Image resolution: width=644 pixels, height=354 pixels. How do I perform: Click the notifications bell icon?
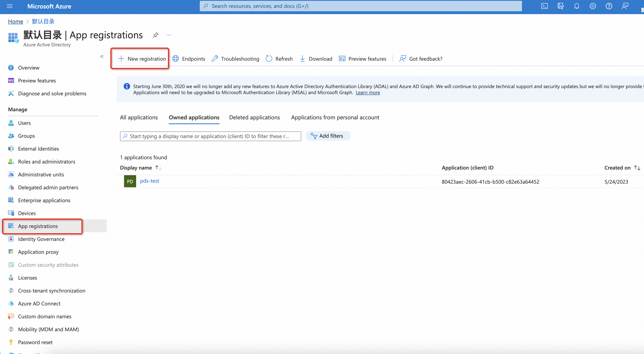tap(577, 6)
